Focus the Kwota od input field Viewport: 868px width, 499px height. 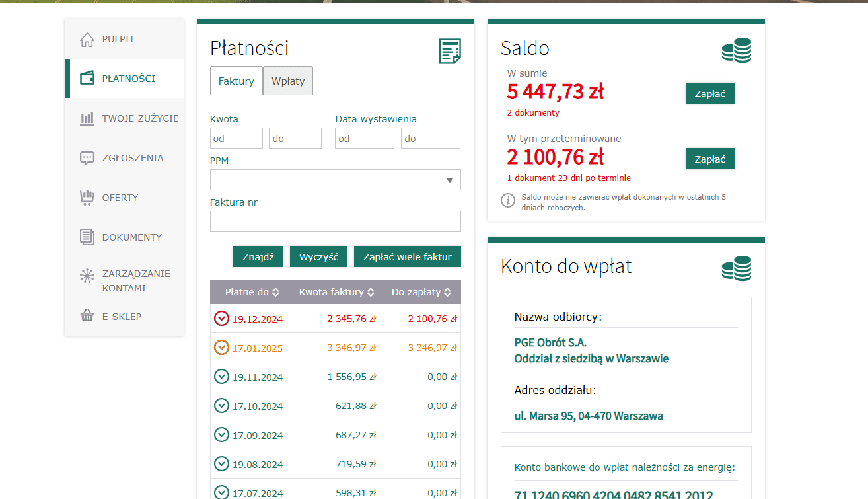[236, 138]
